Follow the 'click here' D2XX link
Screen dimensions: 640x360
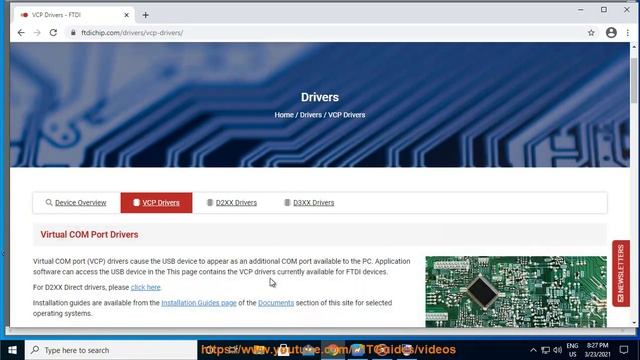coord(146,287)
